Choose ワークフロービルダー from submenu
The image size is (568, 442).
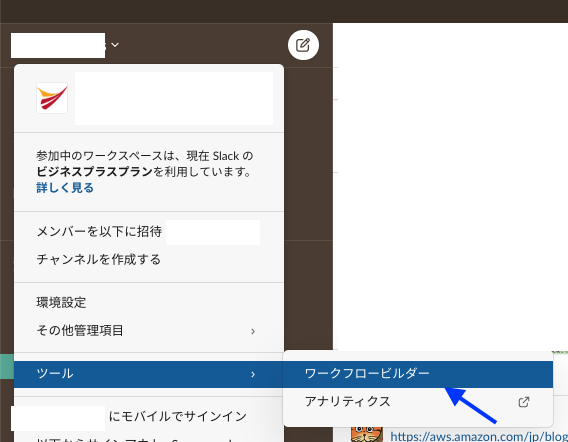click(418, 374)
